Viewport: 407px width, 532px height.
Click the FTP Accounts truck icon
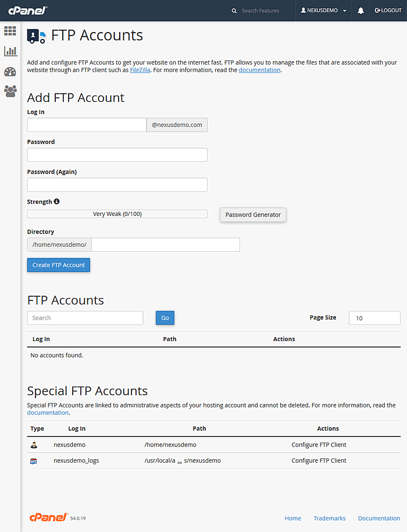[36, 36]
